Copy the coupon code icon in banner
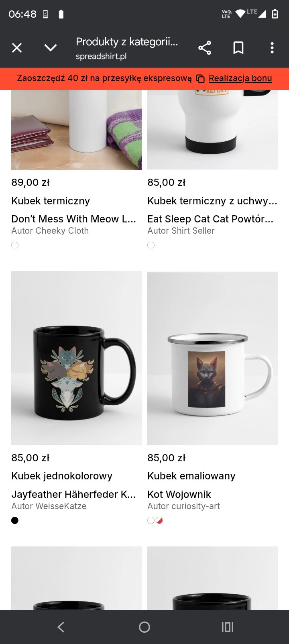Screen dimensions: 289x644 point(200,79)
